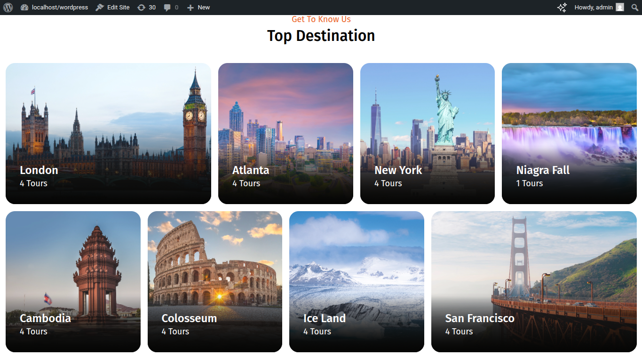The width and height of the screenshot is (642, 364).
Task: Click the San Francisco title text
Action: pos(480,318)
